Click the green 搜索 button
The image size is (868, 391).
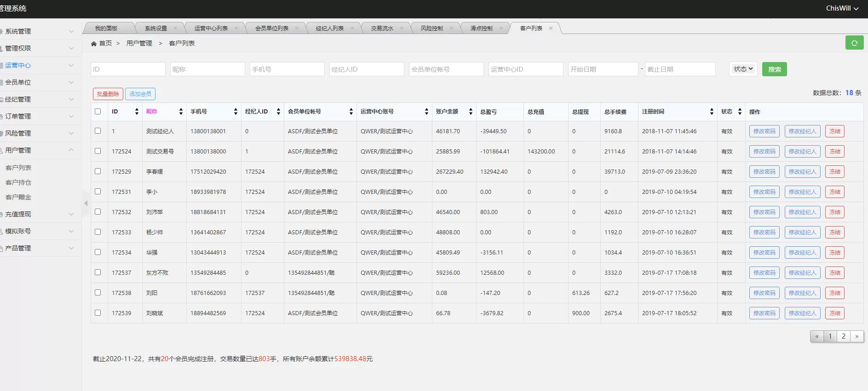click(x=775, y=69)
